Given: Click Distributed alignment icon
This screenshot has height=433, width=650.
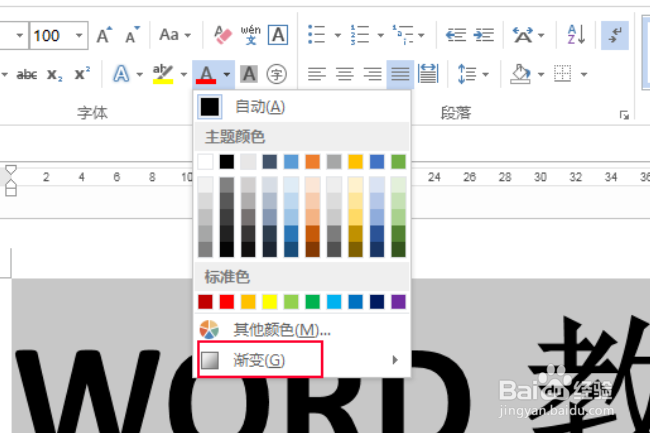Looking at the screenshot, I should 428,74.
